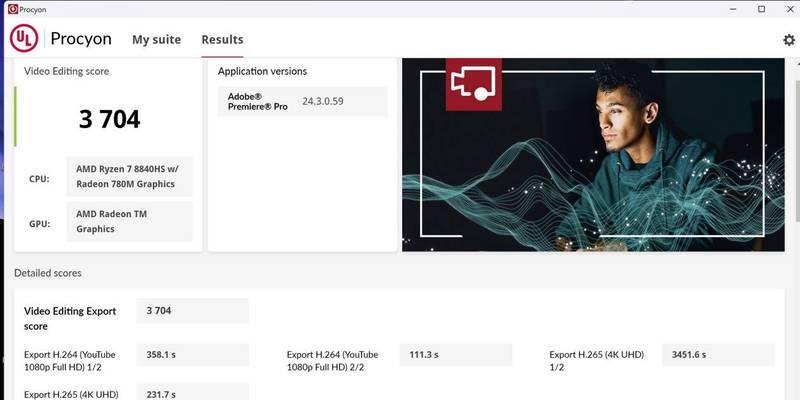Click the 24.3.0.59 version number
800x400 pixels.
tap(322, 101)
